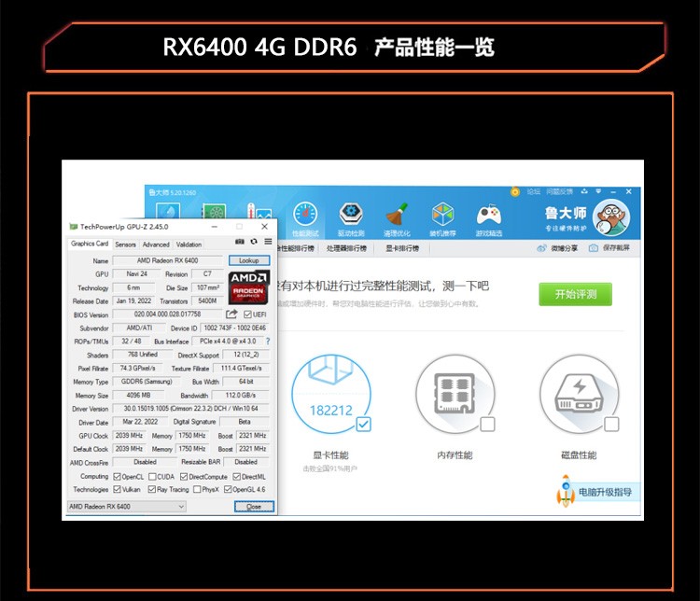
Task: Click GPU-Z refresh icon
Action: 253,242
